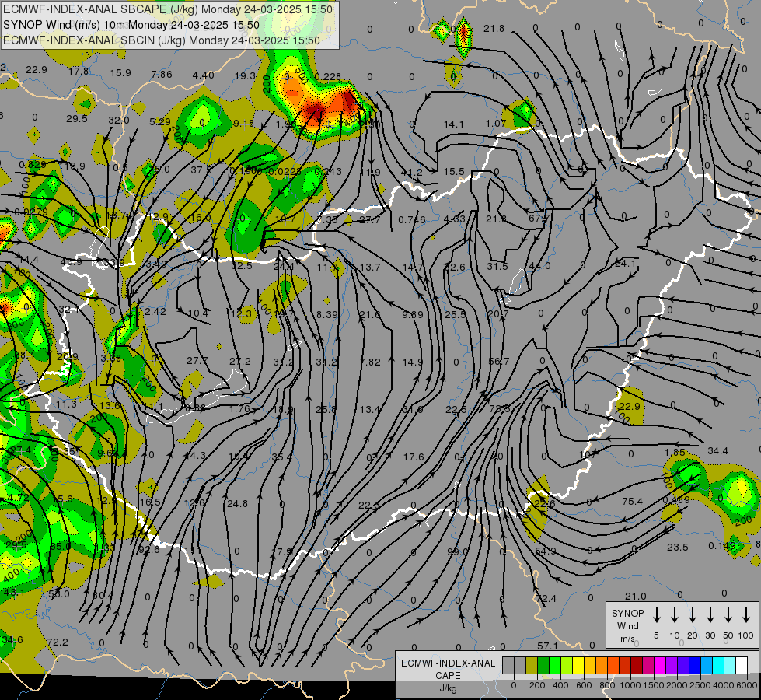
Task: Click the 17.6 value on the map
Action: point(414,457)
